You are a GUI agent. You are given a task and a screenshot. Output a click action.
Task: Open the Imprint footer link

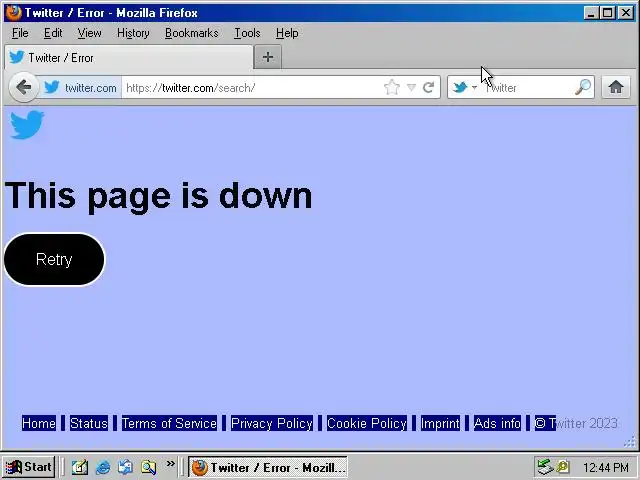440,423
